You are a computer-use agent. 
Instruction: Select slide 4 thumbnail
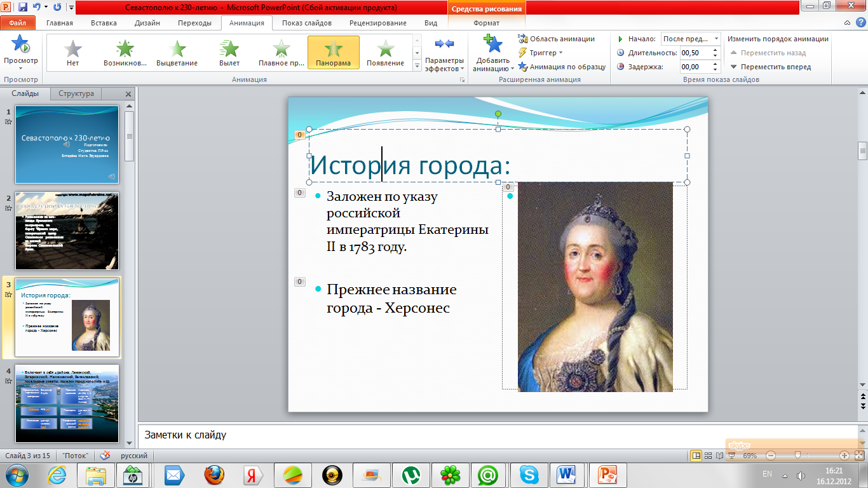(x=67, y=404)
